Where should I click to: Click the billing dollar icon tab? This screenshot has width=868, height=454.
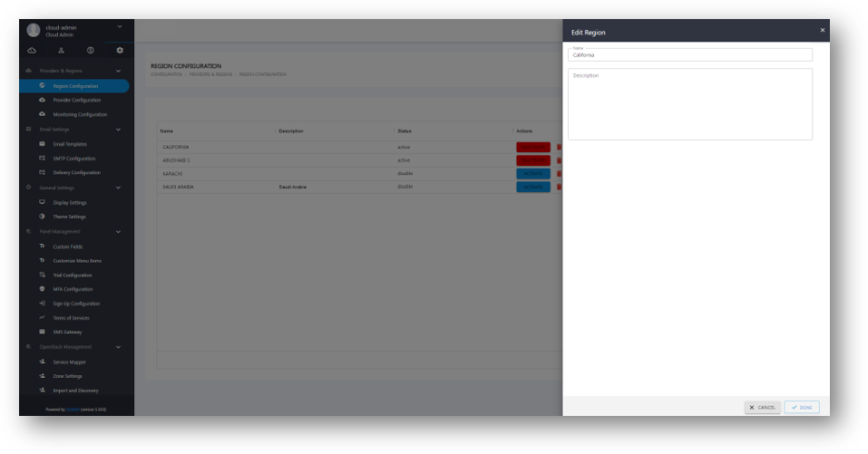[x=91, y=51]
